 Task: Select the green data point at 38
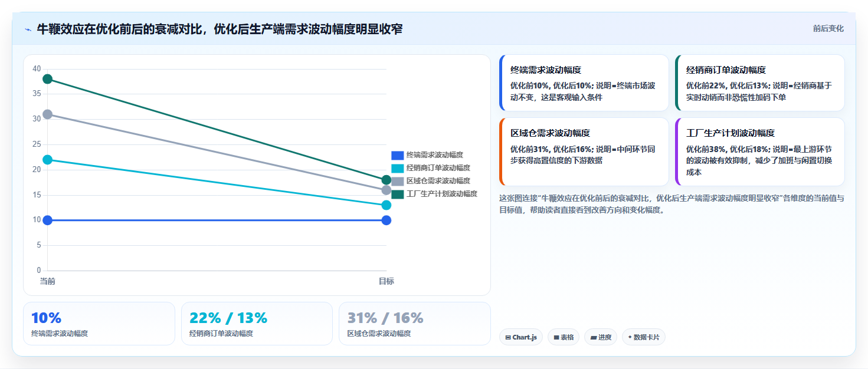tap(48, 79)
